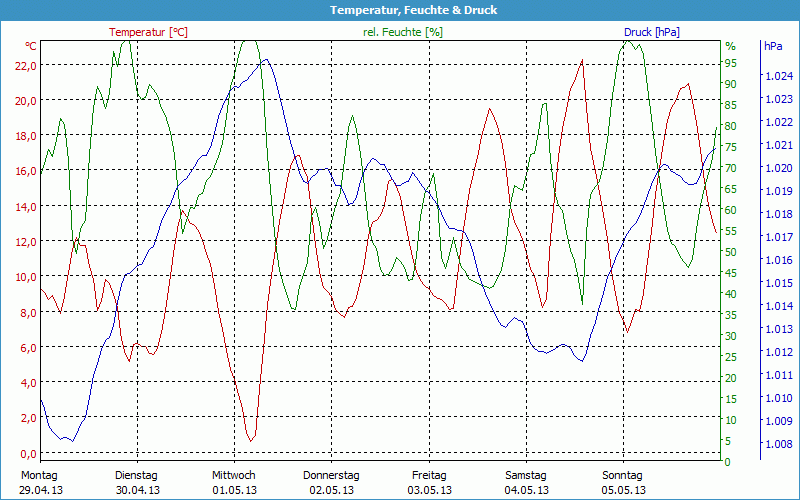
Task: Click the date '01.05.13'
Action: (x=235, y=490)
